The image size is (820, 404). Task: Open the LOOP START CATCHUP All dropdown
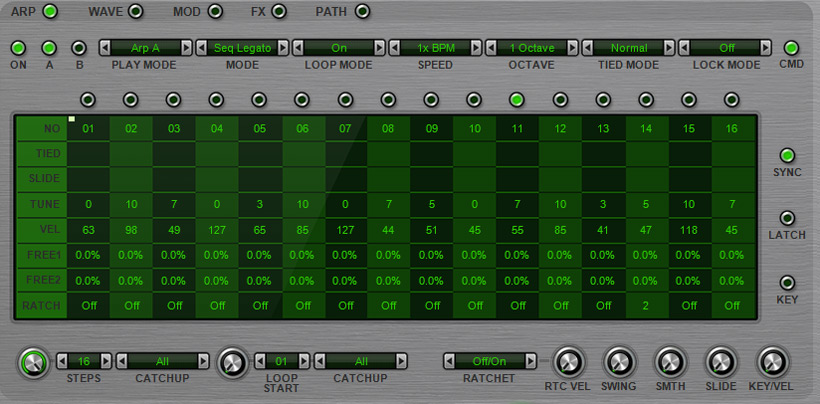tap(361, 361)
